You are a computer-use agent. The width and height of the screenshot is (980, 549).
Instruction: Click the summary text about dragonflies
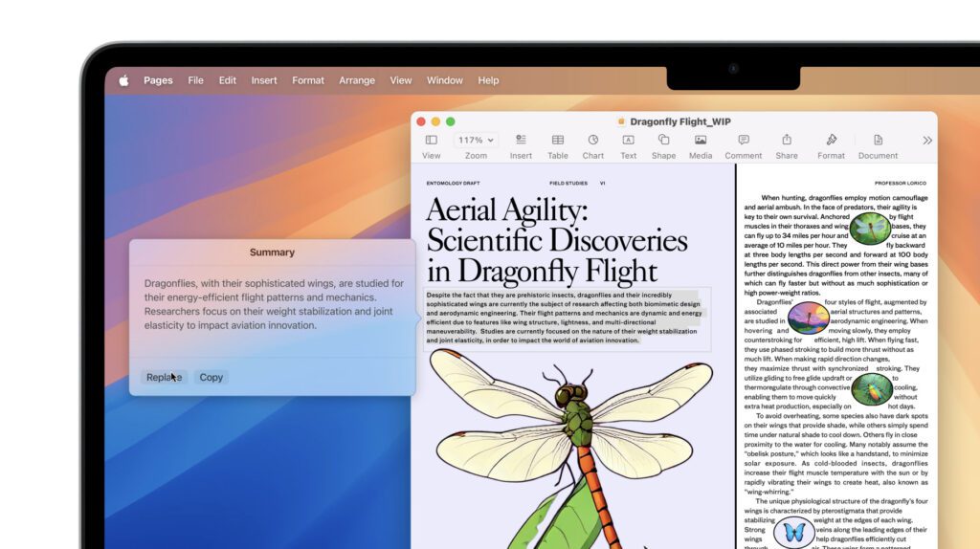tap(274, 304)
